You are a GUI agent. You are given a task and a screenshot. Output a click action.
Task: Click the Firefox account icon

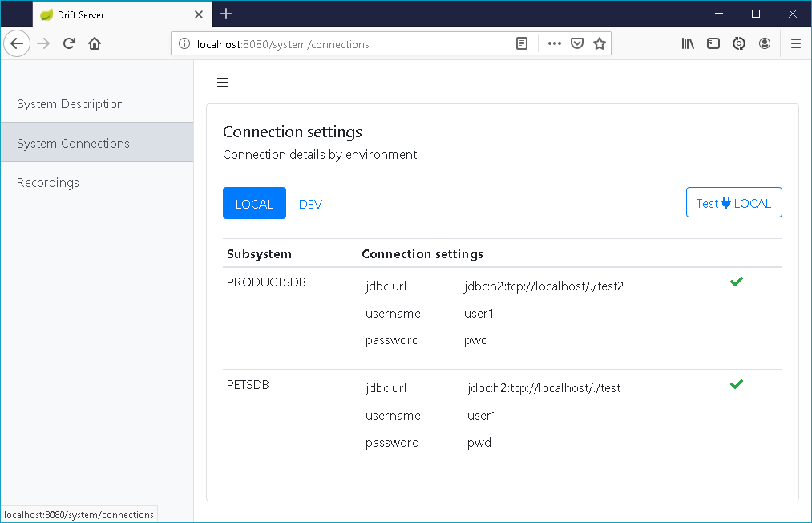tap(764, 43)
